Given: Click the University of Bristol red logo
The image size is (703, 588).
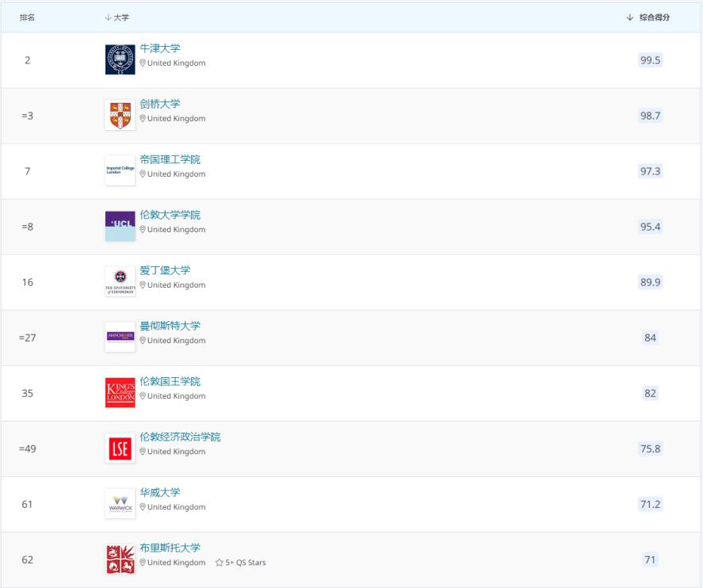Looking at the screenshot, I should 120,559.
